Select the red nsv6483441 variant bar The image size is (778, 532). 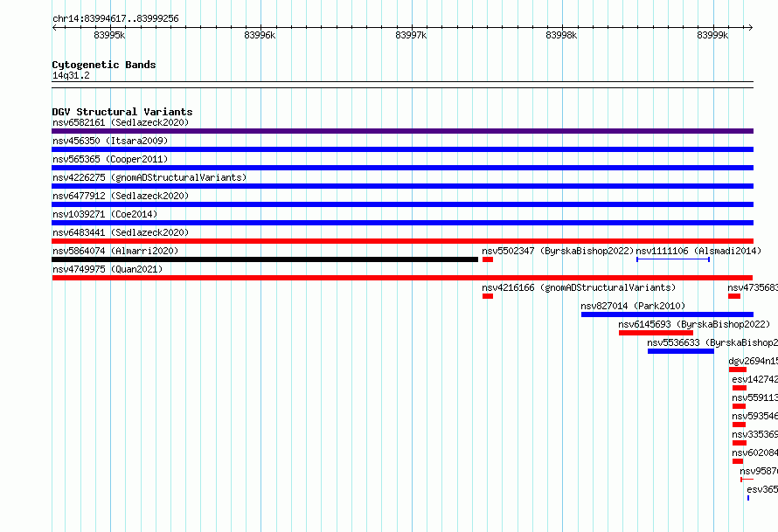pos(402,241)
